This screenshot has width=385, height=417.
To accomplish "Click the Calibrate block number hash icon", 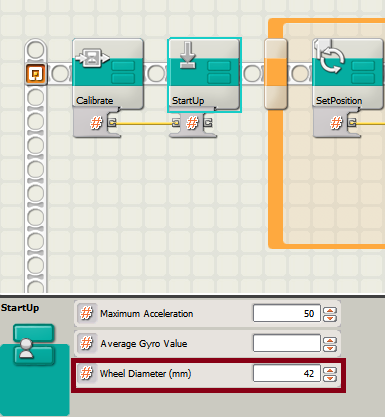I will pyautogui.click(x=96, y=123).
